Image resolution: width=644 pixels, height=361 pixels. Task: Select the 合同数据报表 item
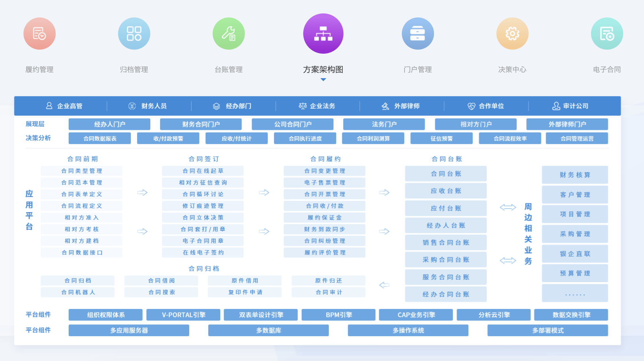pyautogui.click(x=99, y=138)
